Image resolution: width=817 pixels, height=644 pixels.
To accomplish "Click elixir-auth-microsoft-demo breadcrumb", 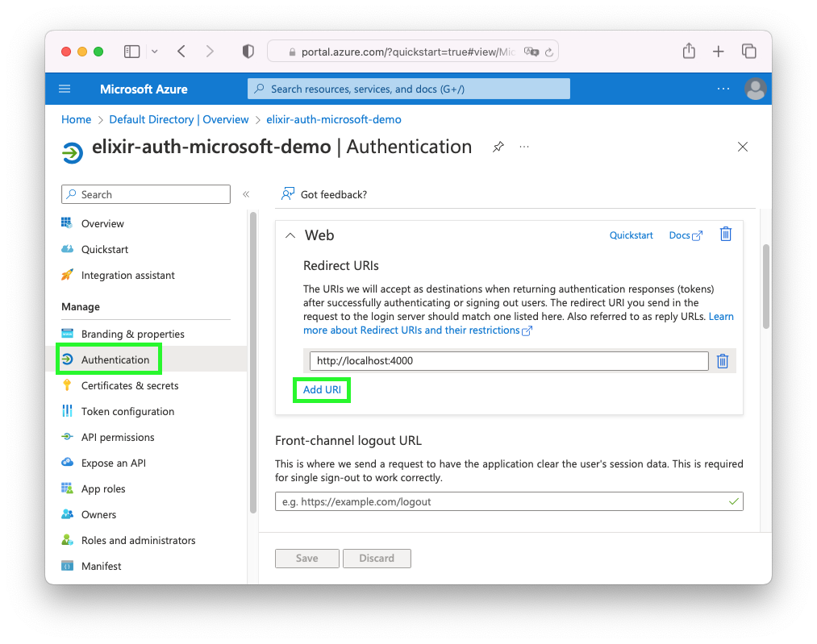I will (333, 119).
